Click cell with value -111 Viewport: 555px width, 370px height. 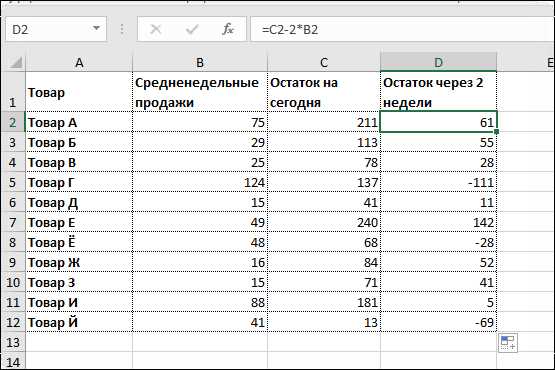439,182
